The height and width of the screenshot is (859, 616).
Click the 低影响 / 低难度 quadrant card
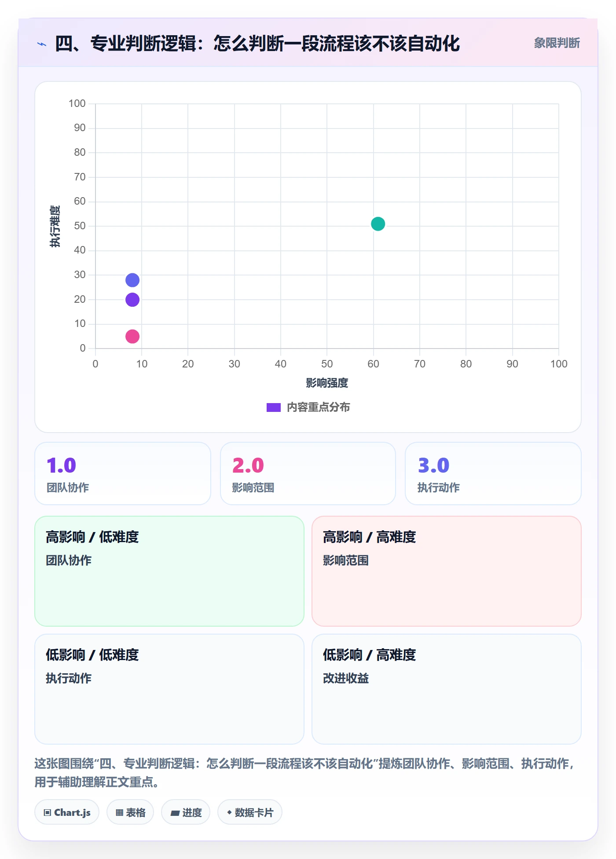[x=169, y=689]
